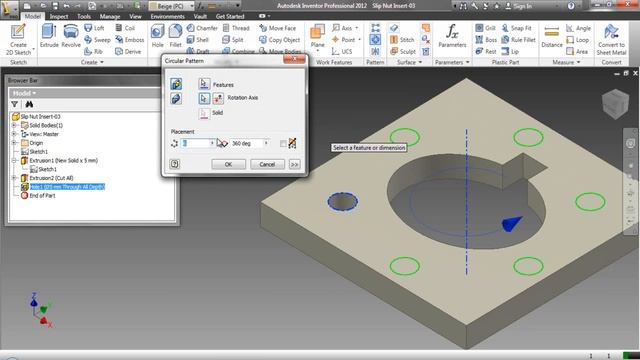The height and width of the screenshot is (360, 640).
Task: Open the View ribbon tab
Action: click(x=135, y=16)
